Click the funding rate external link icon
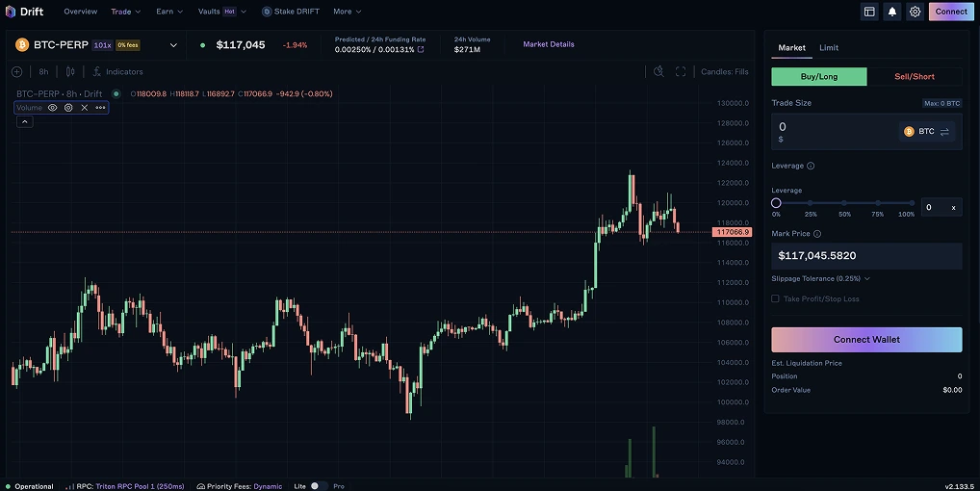This screenshot has height=491, width=980. [421, 49]
